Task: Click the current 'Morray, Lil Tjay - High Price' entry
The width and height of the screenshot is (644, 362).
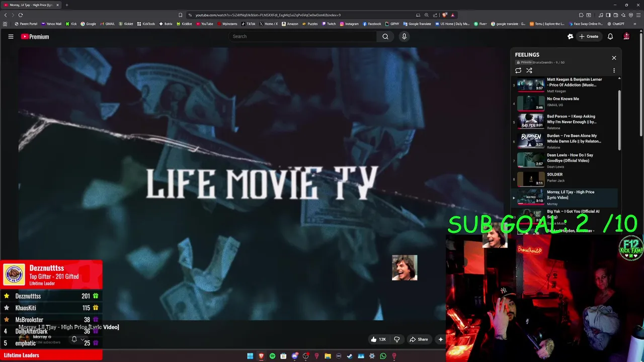Action: pyautogui.click(x=564, y=198)
